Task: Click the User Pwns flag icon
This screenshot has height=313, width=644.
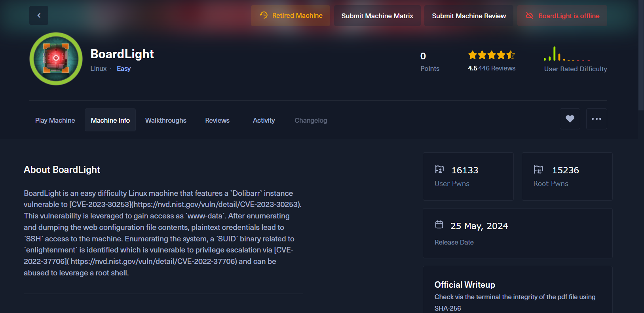Action: coord(439,170)
